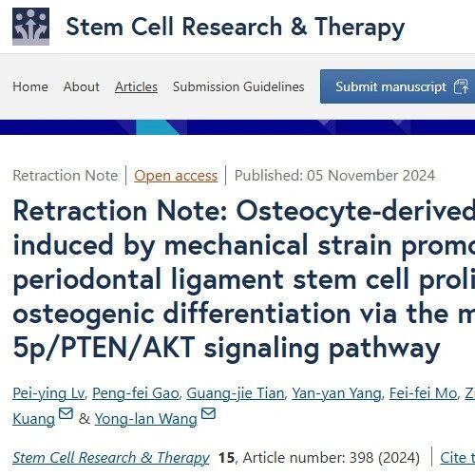Open author Yong-lan Wang's link
This screenshot has width=475, height=476.
[145, 419]
